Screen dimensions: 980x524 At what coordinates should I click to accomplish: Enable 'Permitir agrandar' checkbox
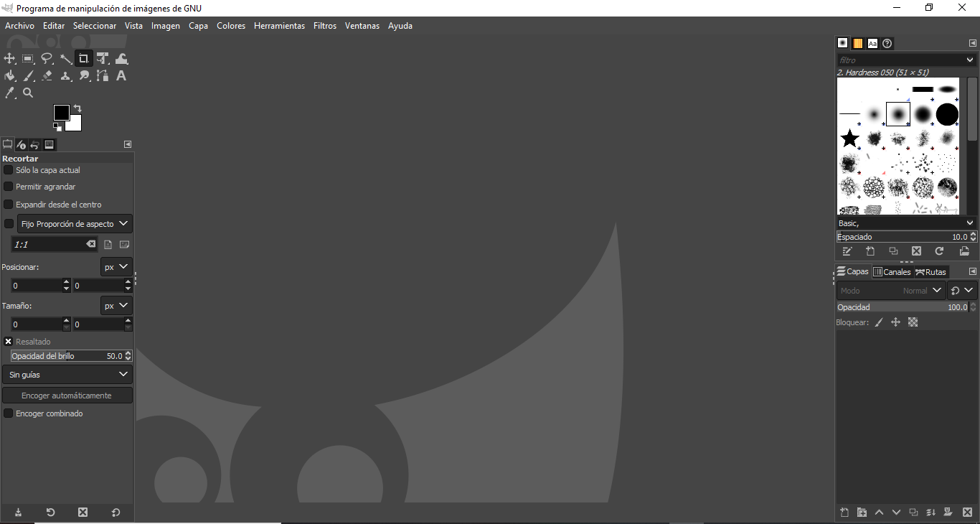(x=9, y=187)
